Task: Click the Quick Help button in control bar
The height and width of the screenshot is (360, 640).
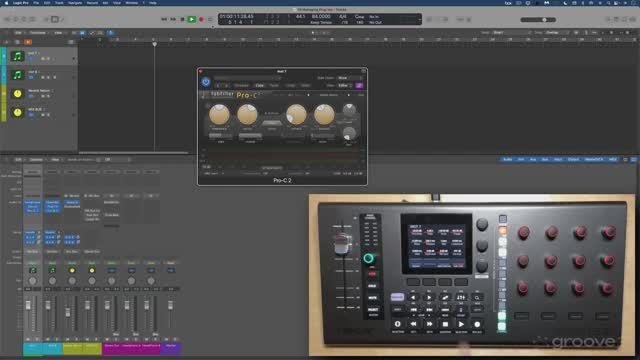Action: coord(24,19)
